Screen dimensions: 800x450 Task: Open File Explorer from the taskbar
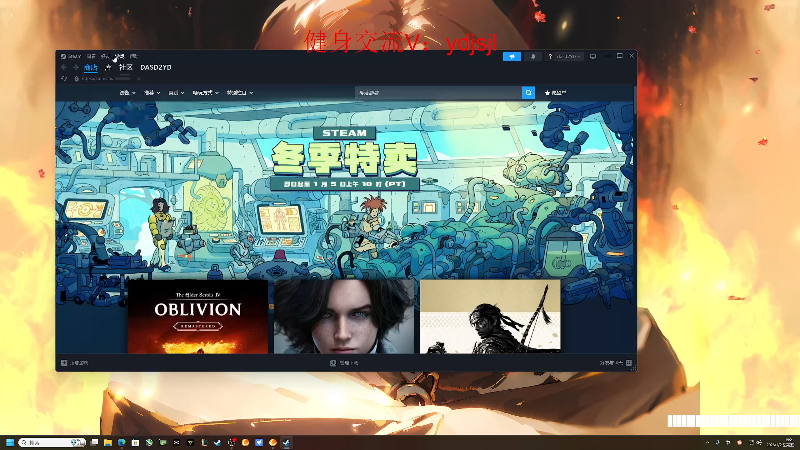[108, 442]
